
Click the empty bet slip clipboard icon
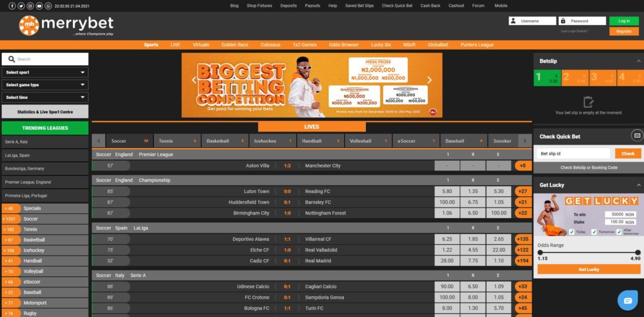point(589,102)
